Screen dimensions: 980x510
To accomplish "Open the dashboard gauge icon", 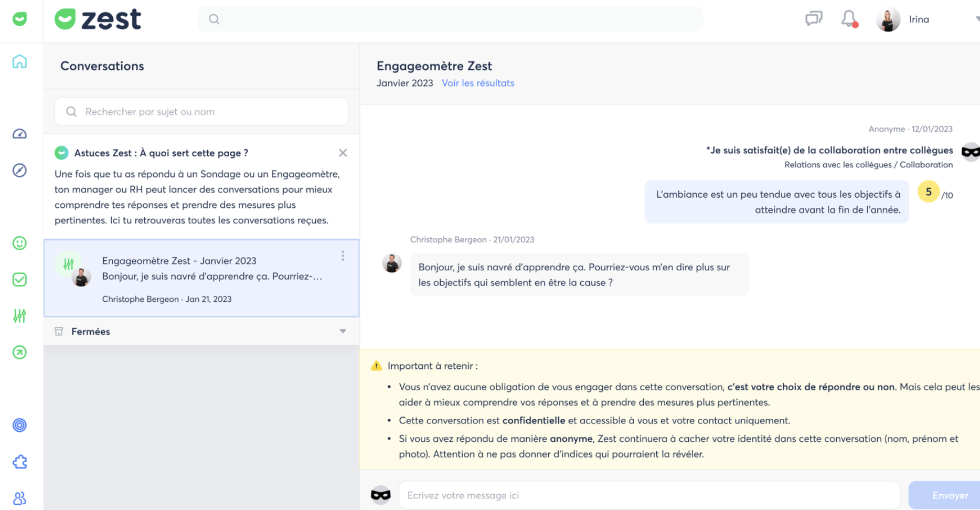I will 19,134.
